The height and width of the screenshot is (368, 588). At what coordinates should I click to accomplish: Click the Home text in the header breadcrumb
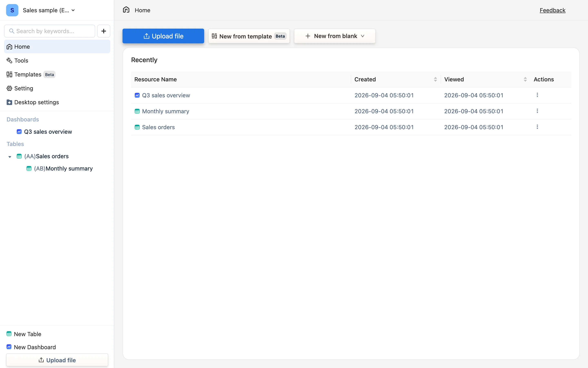point(142,10)
